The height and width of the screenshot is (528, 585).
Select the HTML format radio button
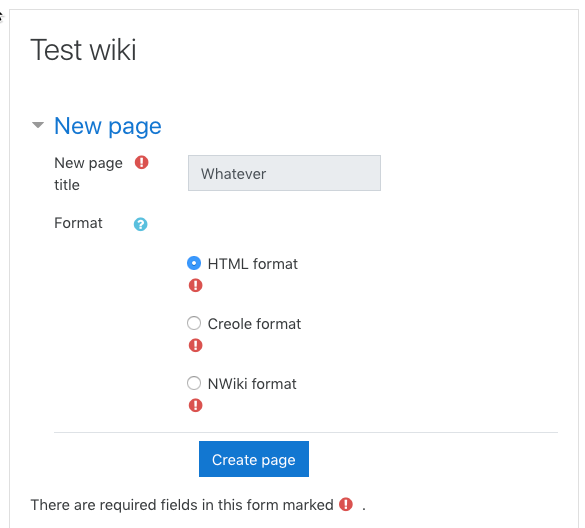(194, 263)
